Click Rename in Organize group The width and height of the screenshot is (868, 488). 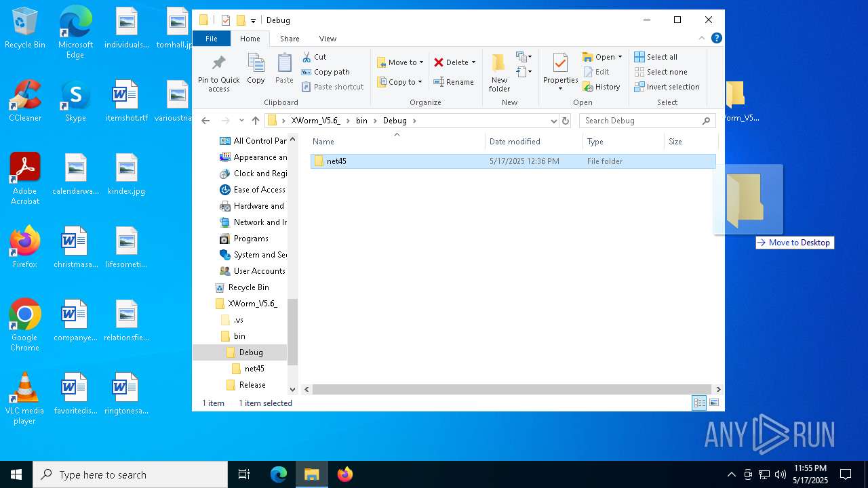pos(454,82)
